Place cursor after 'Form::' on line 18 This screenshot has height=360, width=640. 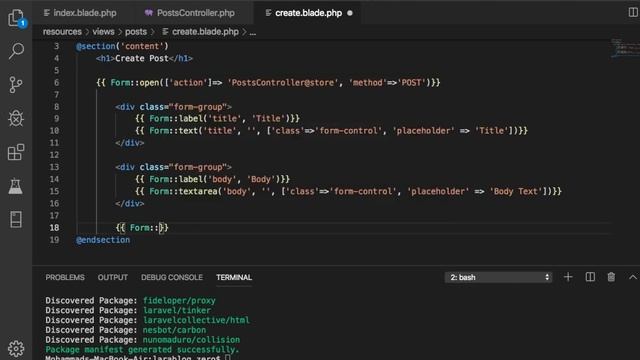(x=158, y=228)
